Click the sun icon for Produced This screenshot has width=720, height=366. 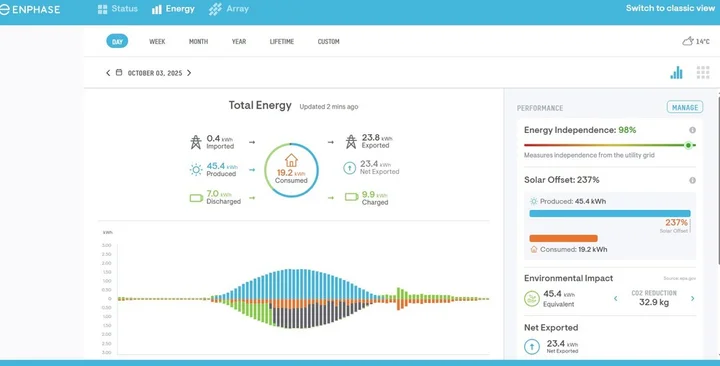coord(196,169)
